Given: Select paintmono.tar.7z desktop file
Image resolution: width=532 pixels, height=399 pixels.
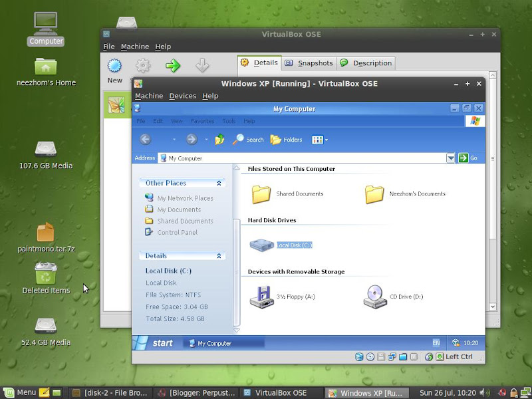Looking at the screenshot, I should pyautogui.click(x=46, y=237).
